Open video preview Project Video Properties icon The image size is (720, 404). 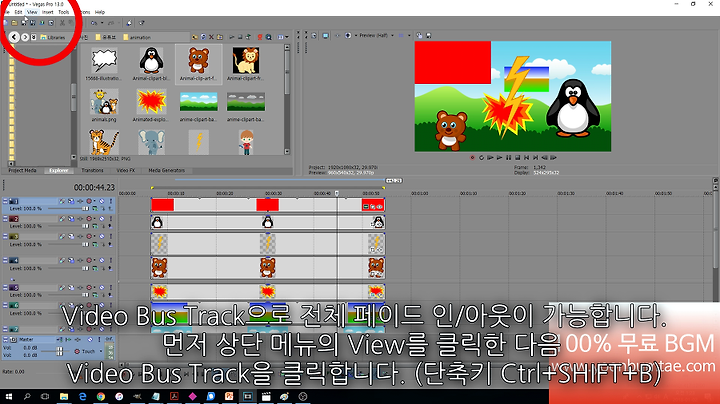[x=315, y=35]
